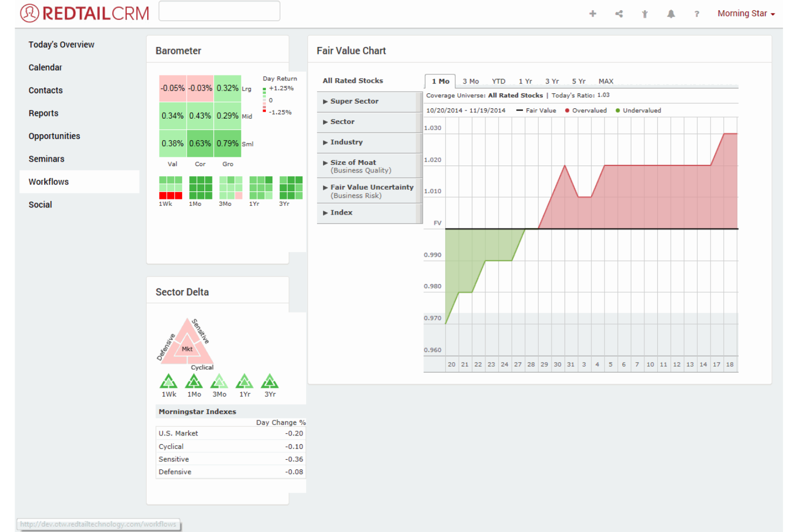Click the add (plus) icon in the header
This screenshot has width=798, height=532.
(x=593, y=13)
